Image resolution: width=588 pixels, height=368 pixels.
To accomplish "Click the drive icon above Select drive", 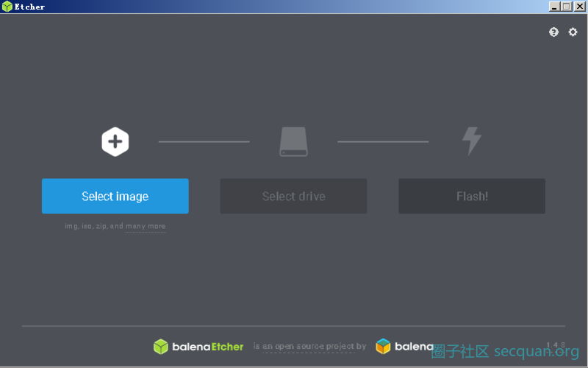I will (x=293, y=141).
